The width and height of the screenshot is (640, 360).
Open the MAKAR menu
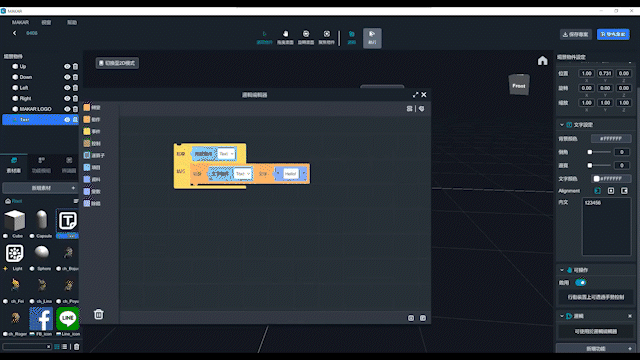20,22
